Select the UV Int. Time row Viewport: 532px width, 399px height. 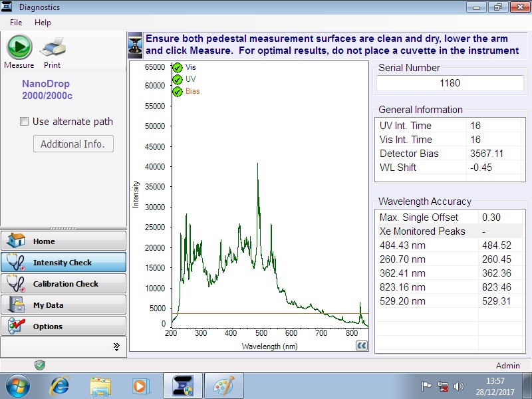(x=450, y=126)
